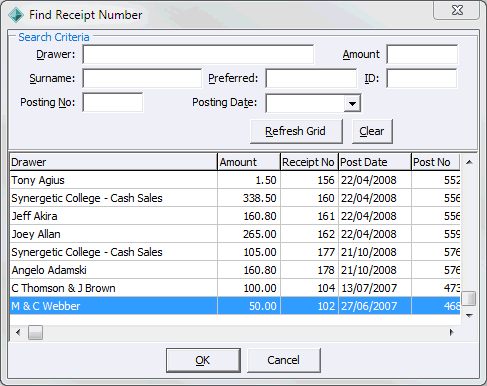The width and height of the screenshot is (487, 386).
Task: Cancel the receipt search dialog
Action: [284, 360]
